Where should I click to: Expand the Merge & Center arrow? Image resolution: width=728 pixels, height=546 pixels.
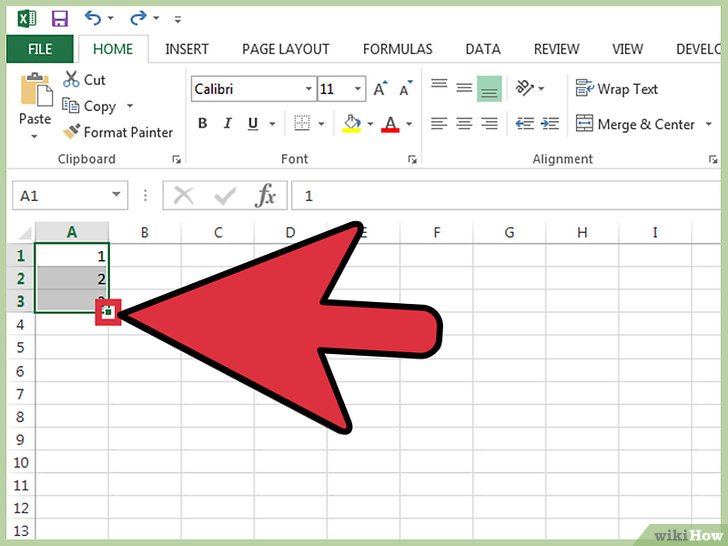pos(708,124)
